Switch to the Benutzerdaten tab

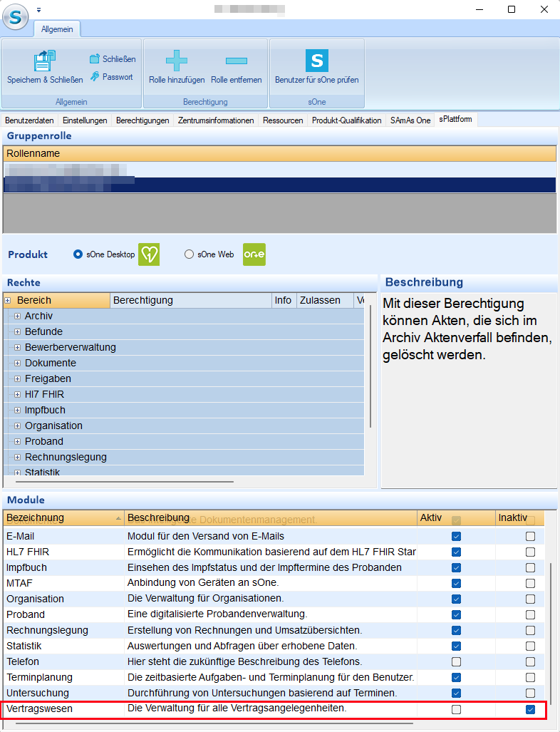coord(29,120)
